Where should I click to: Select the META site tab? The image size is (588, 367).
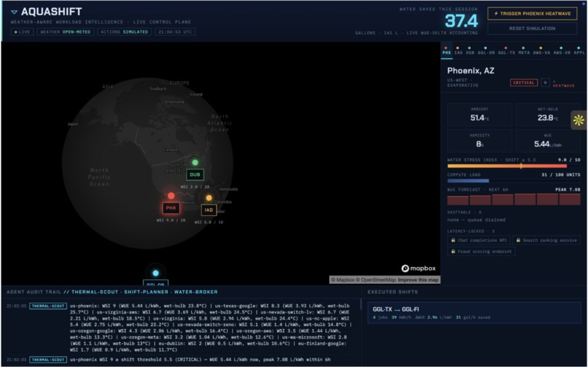click(524, 51)
